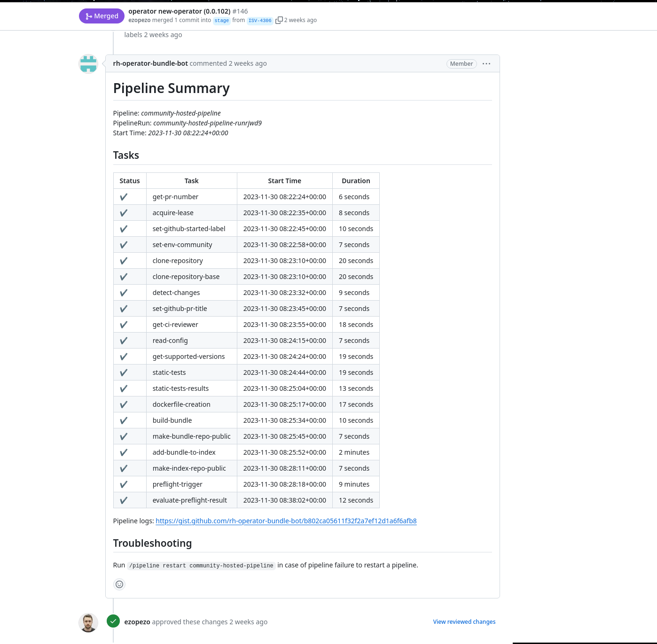Click checkmark status for add-bundle-to-index
Screen dimensions: 657x644
(x=124, y=452)
